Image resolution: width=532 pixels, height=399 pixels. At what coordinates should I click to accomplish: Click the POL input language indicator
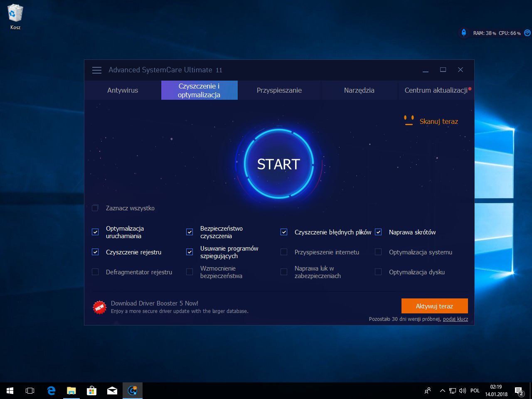pos(475,391)
